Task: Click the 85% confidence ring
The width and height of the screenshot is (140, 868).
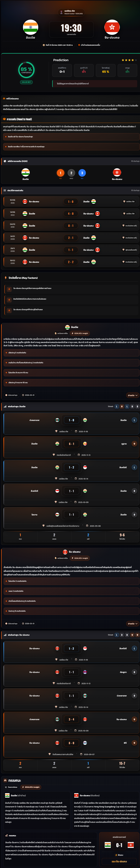Action: click(26, 70)
